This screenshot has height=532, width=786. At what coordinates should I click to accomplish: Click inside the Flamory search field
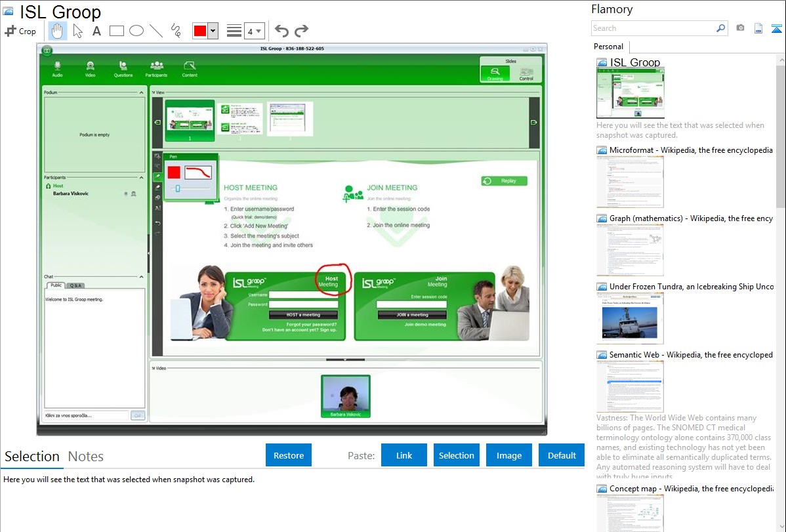point(653,28)
